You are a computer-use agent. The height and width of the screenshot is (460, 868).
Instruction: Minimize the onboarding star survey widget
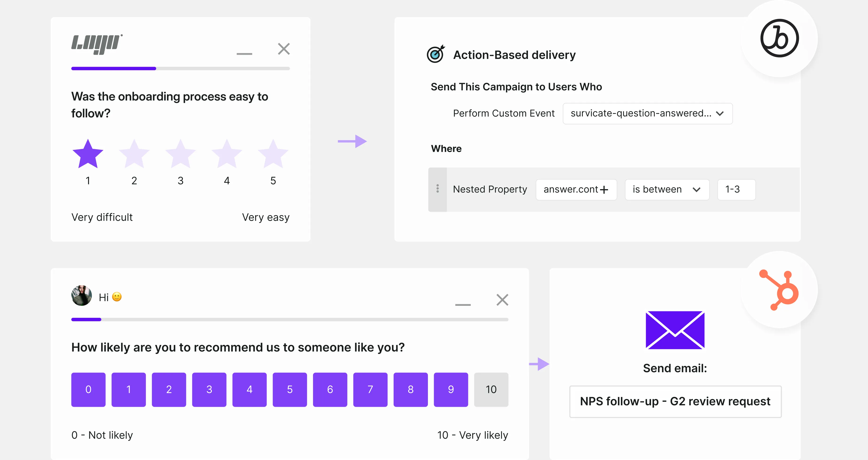[244, 54]
